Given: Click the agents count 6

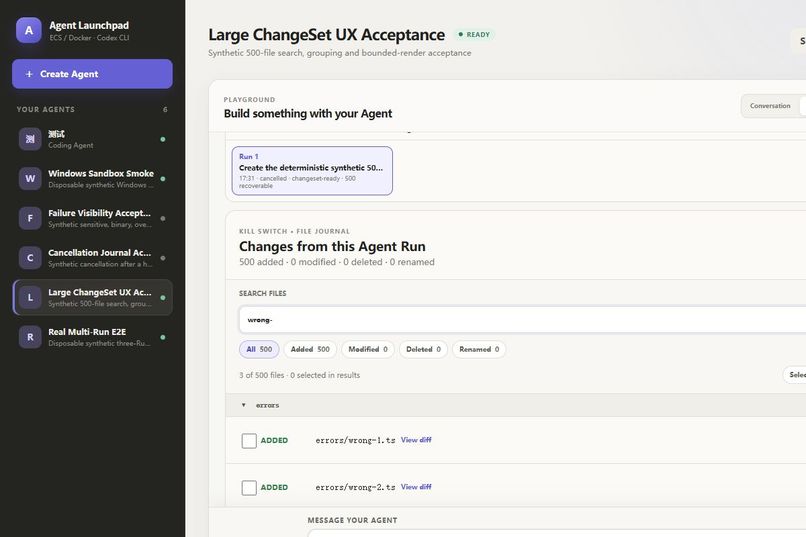Looking at the screenshot, I should pos(165,109).
